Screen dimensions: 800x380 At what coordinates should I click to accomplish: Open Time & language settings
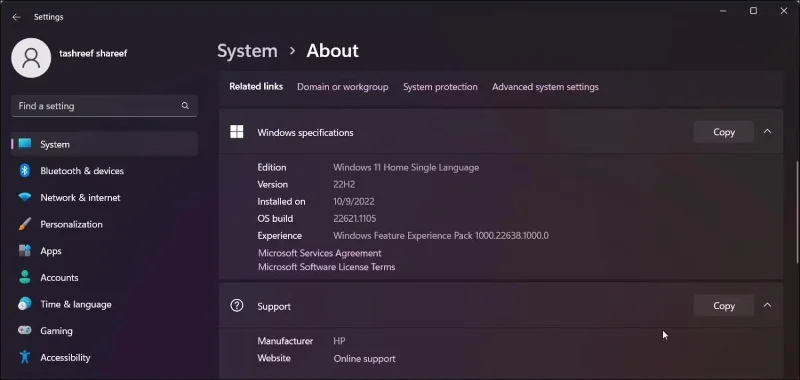click(105, 304)
